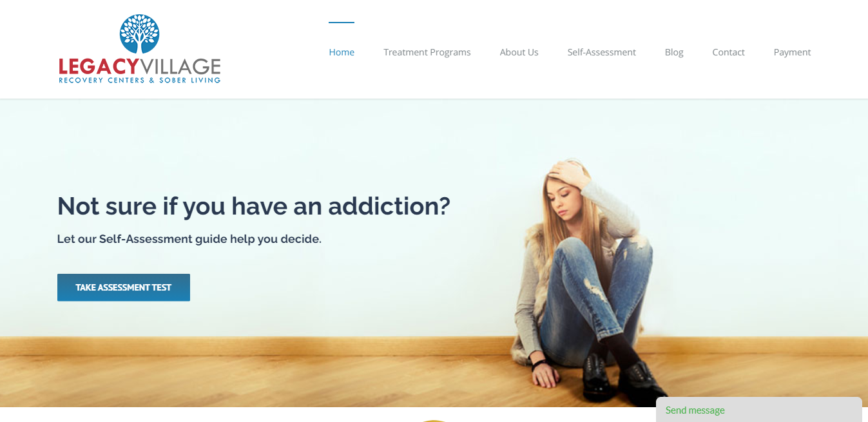868x422 pixels.
Task: Click the 'Not sure if you have an addiction?' heading
Action: (253, 206)
